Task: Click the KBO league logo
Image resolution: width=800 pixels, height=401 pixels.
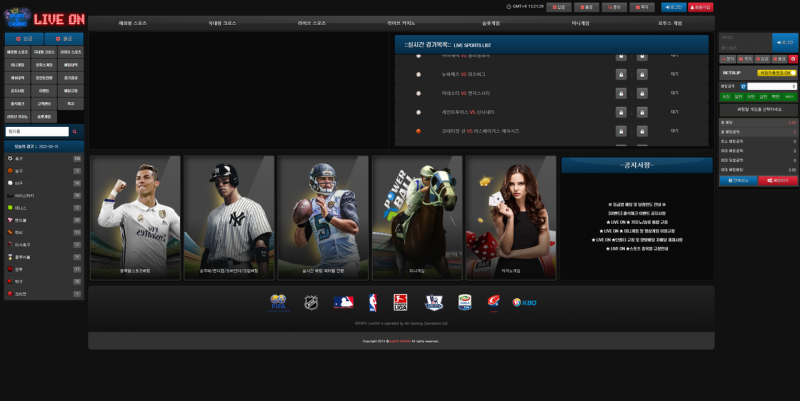Action: (x=524, y=301)
